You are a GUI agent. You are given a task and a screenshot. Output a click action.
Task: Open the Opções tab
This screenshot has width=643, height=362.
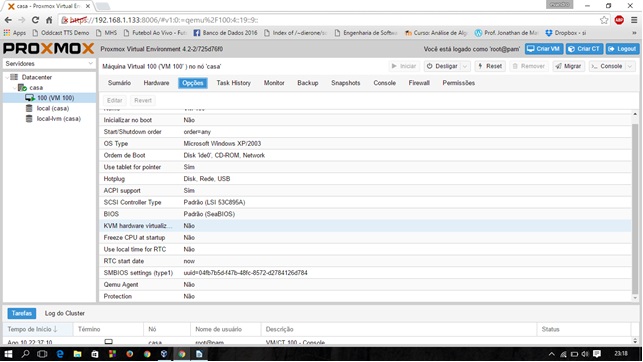(x=193, y=83)
